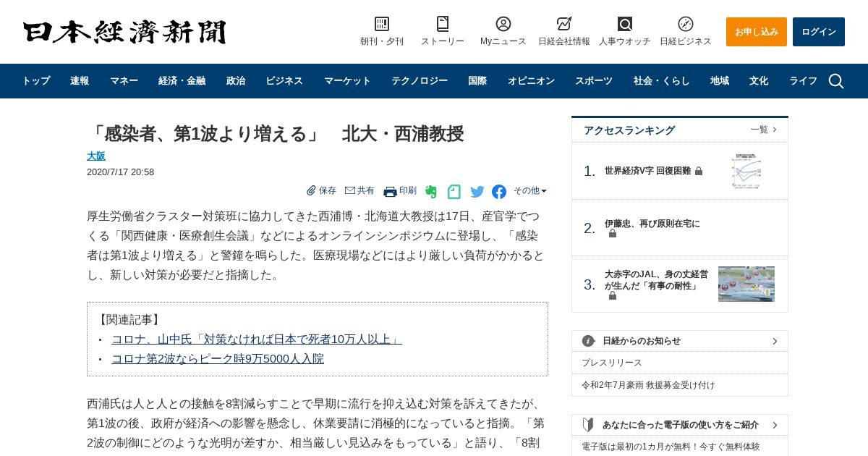Open ranking article 大赤字のJAL、身の丈経営
This screenshot has height=456, width=868.
point(656,279)
